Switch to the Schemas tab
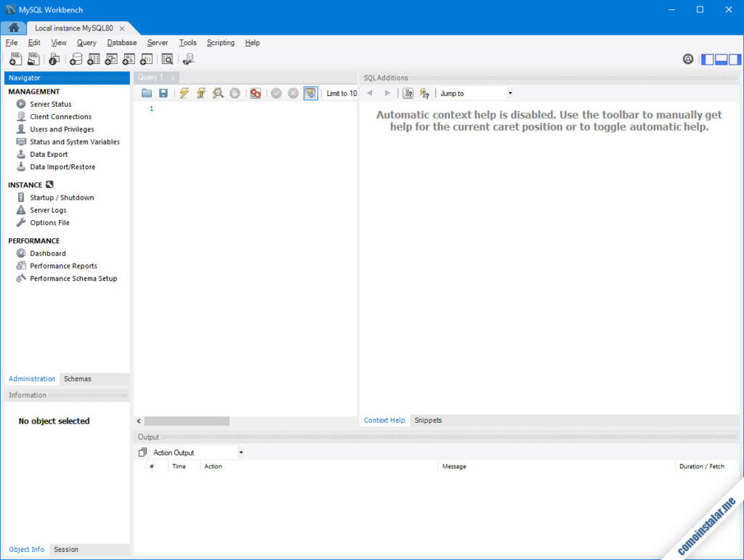 pos(77,378)
